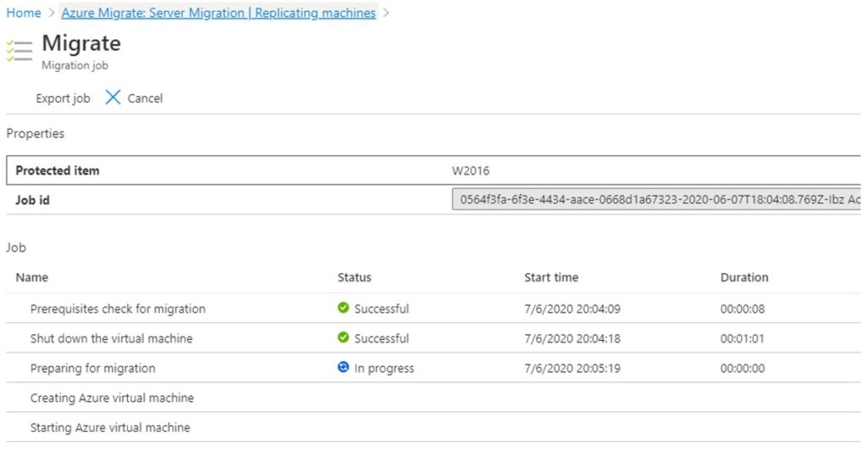Open Preparing for migration task

tap(92, 368)
